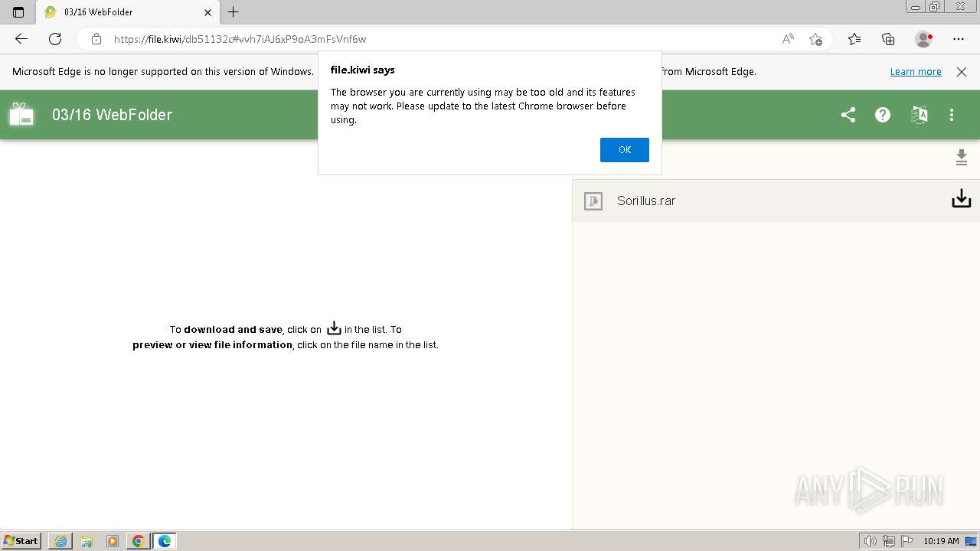980x551 pixels.
Task: Open Read aloud icon in address bar
Action: coord(787,39)
